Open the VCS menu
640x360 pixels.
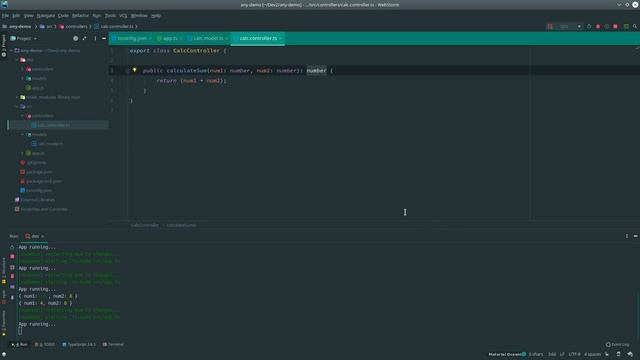click(x=123, y=16)
